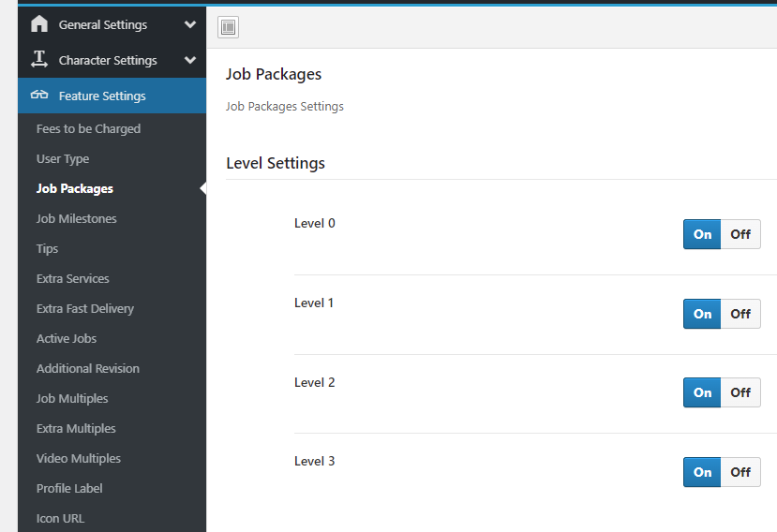Image resolution: width=777 pixels, height=532 pixels.
Task: Click the Level 1 label
Action: click(x=314, y=303)
